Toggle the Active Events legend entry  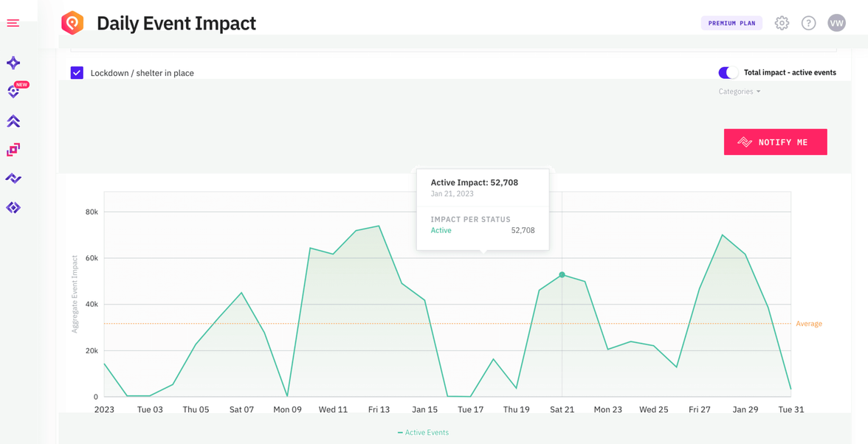(x=423, y=432)
